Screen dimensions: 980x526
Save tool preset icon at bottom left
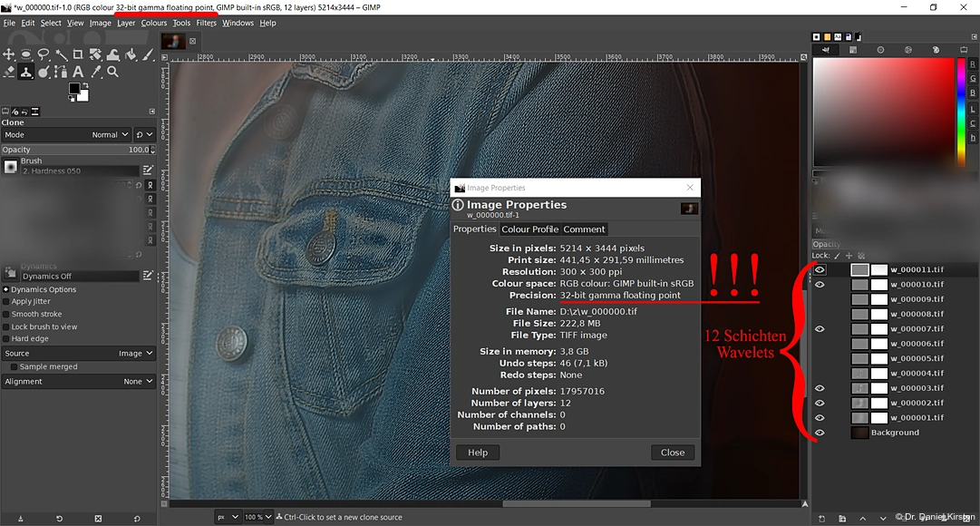(x=21, y=519)
